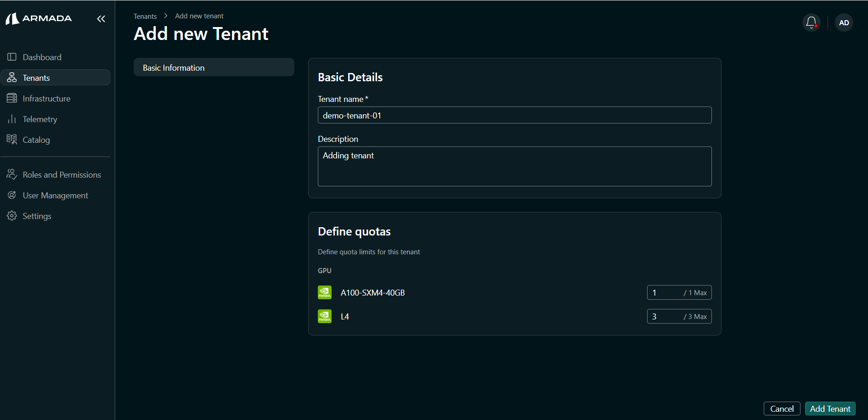Click the Armada logo
Screen dimensions: 868x420
click(x=39, y=18)
